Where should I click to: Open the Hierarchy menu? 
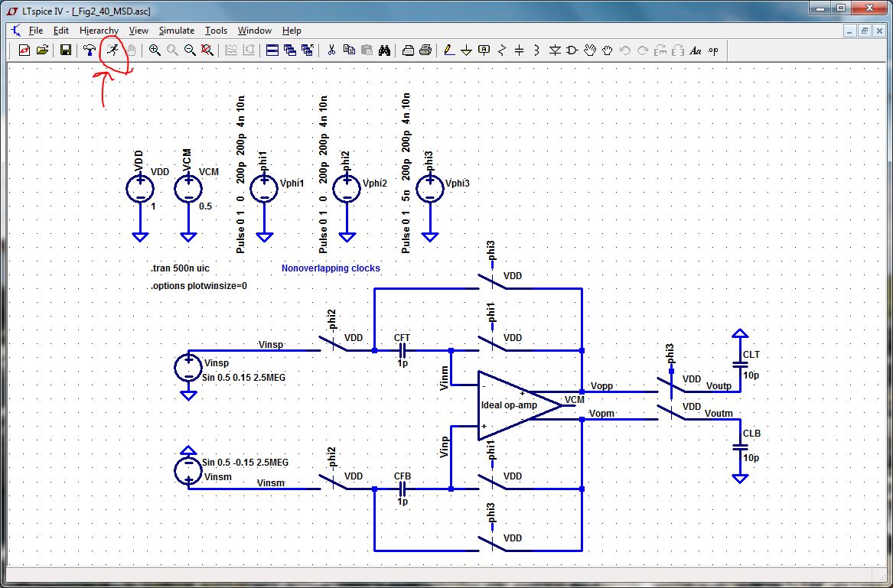click(x=99, y=31)
